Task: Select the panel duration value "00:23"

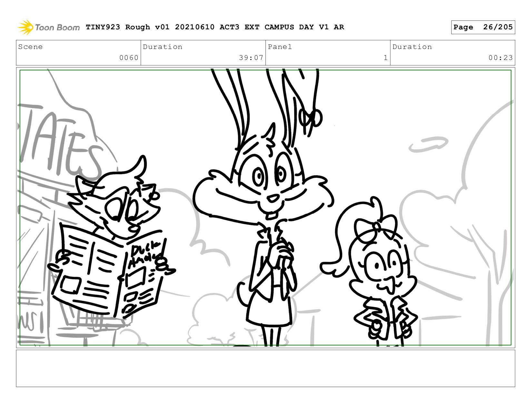Action: click(500, 58)
